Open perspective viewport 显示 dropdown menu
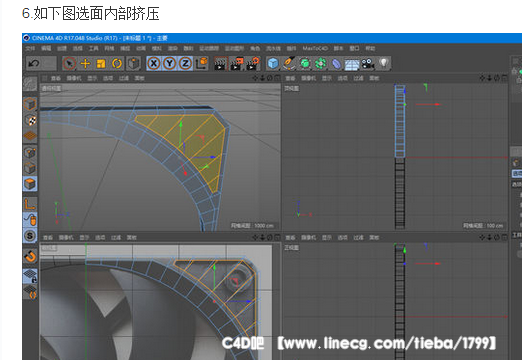Screen dimensions: 522x360 point(92,78)
